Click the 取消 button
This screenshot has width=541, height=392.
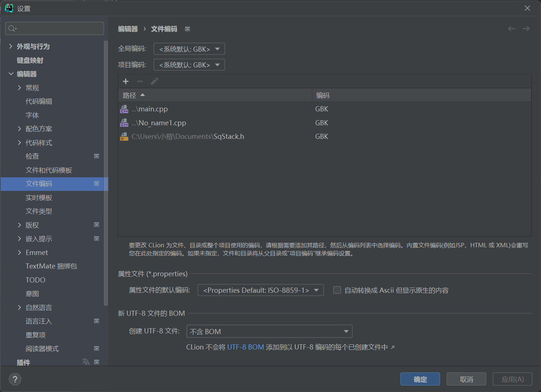coord(466,379)
